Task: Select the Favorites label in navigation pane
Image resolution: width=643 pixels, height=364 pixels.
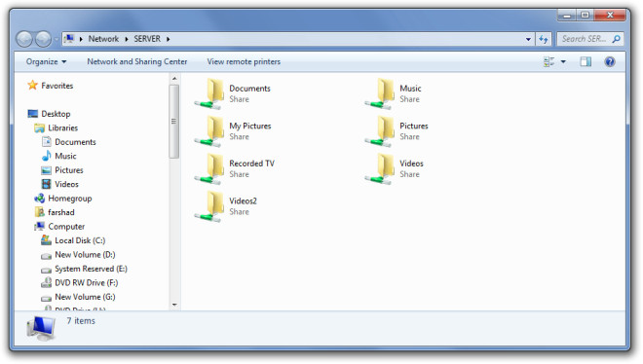Action: [x=57, y=86]
